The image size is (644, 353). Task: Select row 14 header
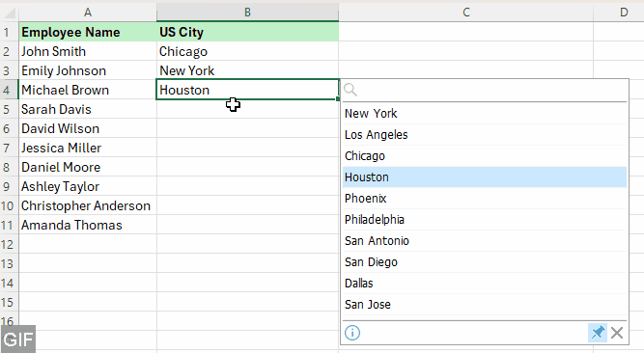coord(9,283)
